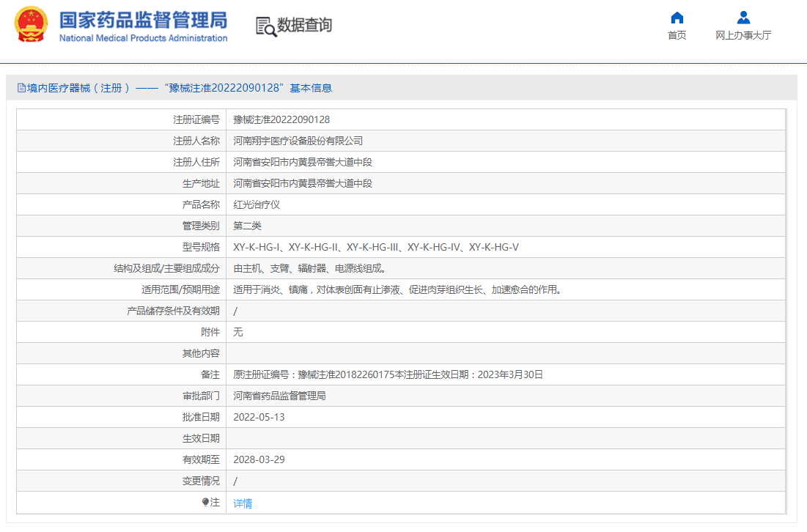Click management class value 第二类
The height and width of the screenshot is (532, 807).
point(248,226)
